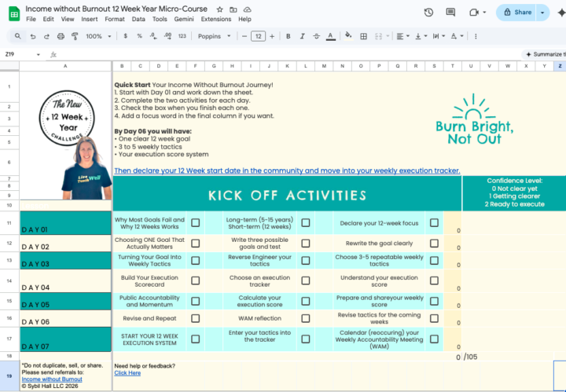This screenshot has width=566, height=392.
Task: Open name box dropdown arrow
Action: [x=39, y=54]
